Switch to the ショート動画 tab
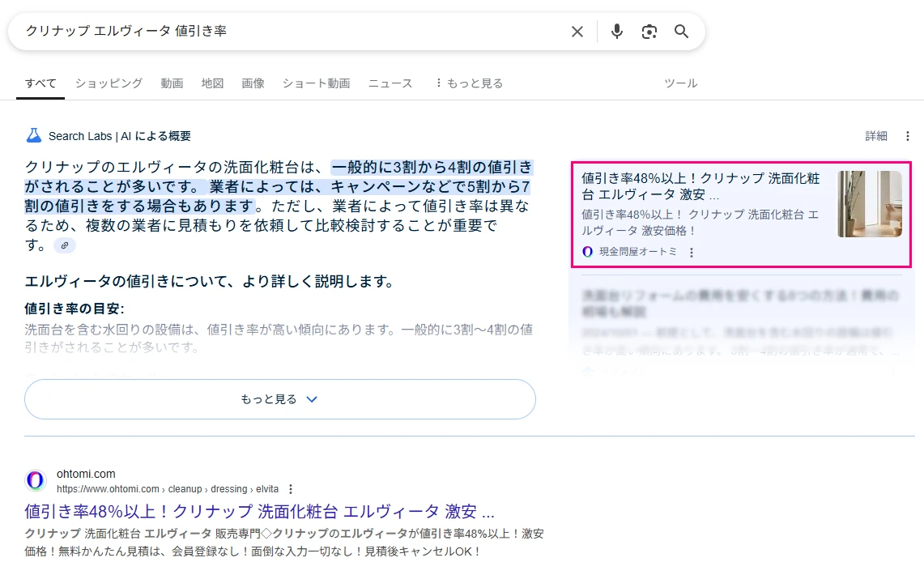 [316, 83]
